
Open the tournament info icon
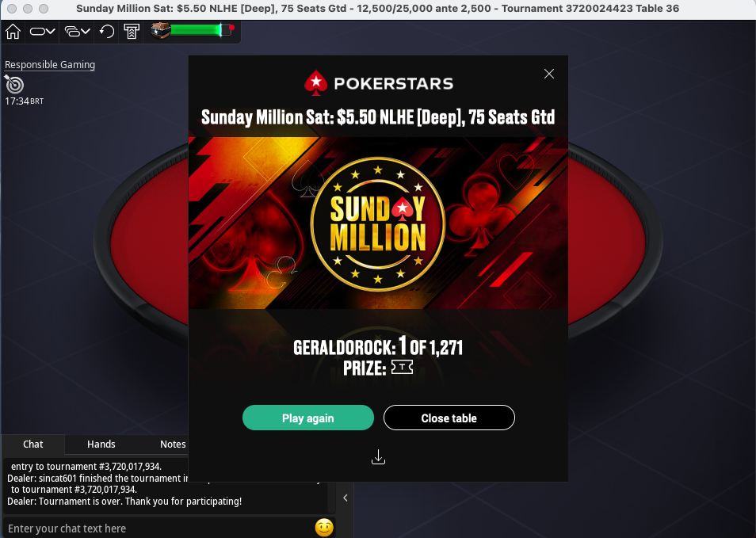132,32
